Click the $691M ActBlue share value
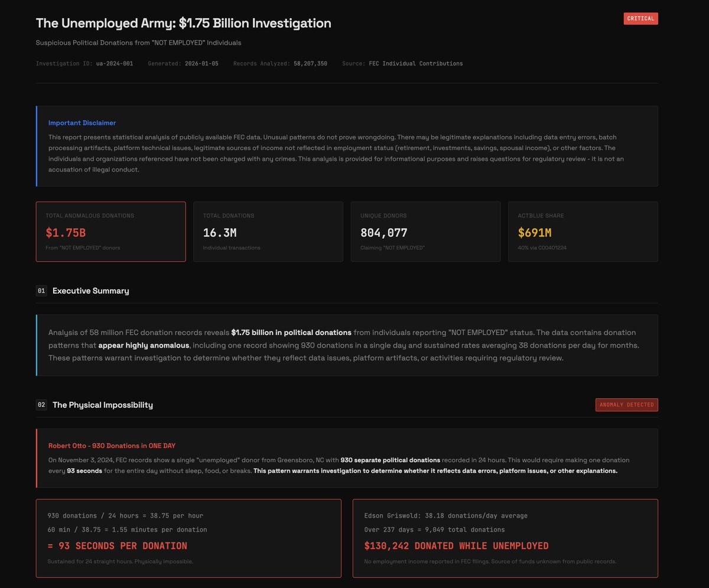The image size is (709, 588). [535, 233]
